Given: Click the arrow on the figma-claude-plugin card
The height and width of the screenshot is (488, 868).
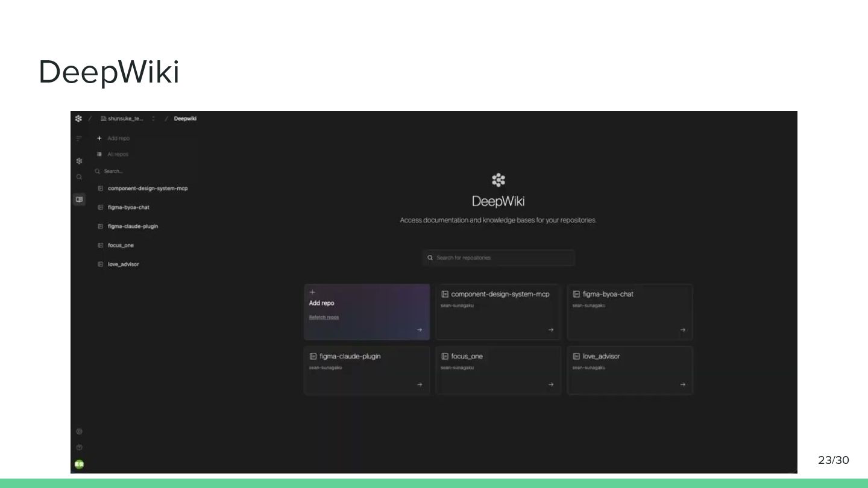Looking at the screenshot, I should click(x=420, y=385).
